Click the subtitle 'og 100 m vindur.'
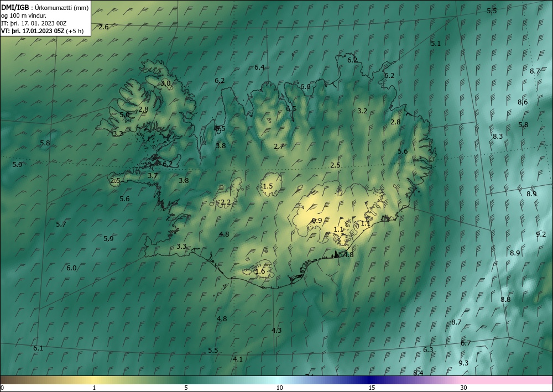The width and height of the screenshot is (553, 392). click(24, 15)
